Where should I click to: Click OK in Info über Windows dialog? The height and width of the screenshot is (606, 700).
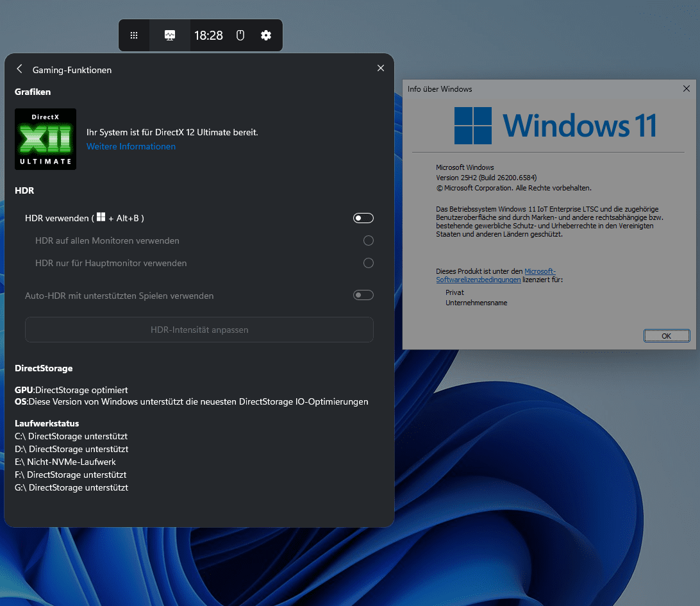coord(667,336)
